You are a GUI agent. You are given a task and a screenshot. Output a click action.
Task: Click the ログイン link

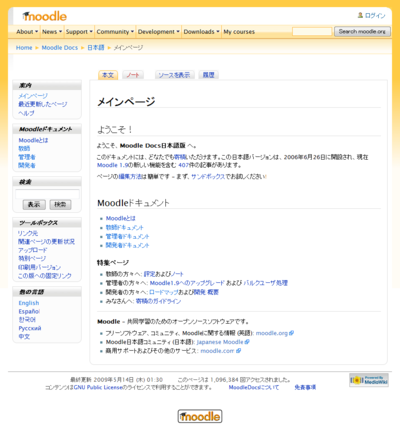pyautogui.click(x=375, y=15)
